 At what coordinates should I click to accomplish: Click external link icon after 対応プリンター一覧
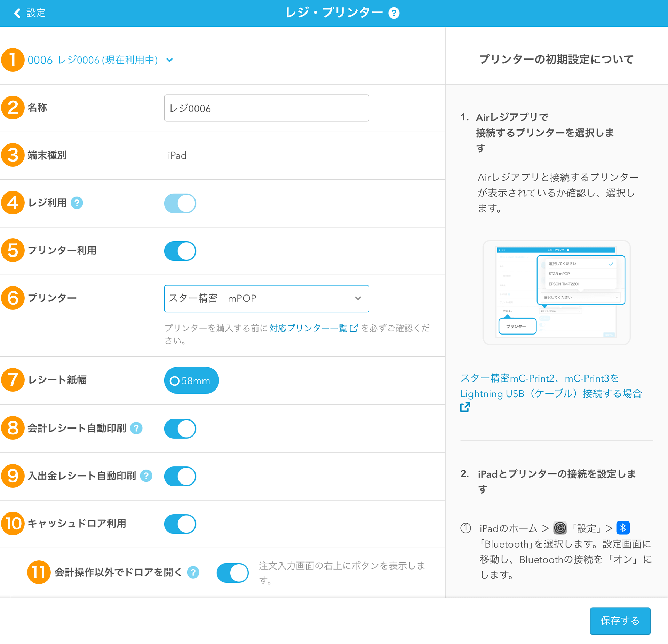353,328
